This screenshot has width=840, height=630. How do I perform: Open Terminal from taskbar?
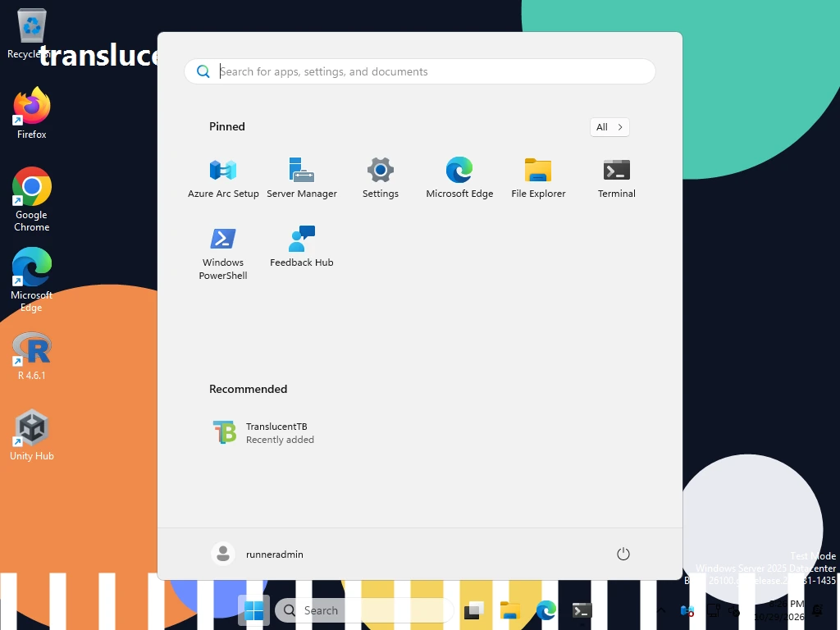coord(582,610)
